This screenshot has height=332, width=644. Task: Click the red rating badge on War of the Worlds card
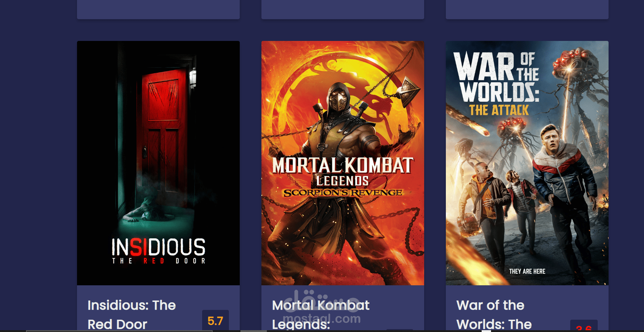pos(584,326)
